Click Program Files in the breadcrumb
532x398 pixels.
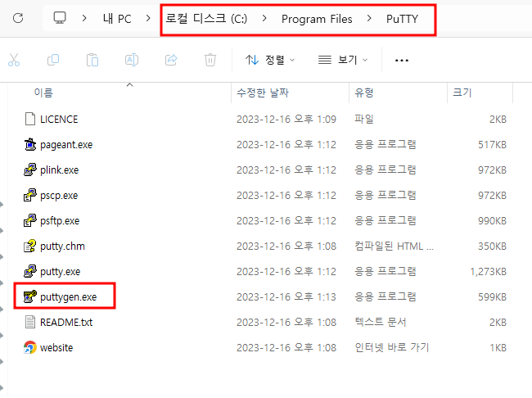[x=317, y=19]
